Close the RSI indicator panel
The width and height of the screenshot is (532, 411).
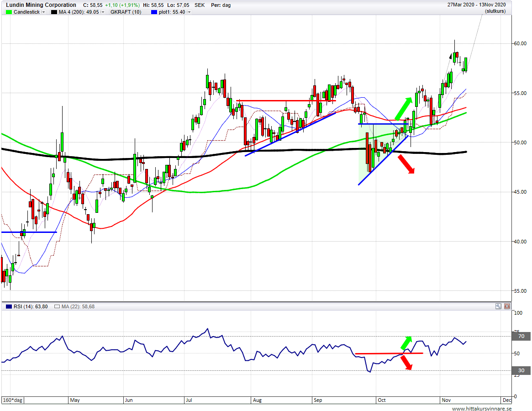point(507,306)
